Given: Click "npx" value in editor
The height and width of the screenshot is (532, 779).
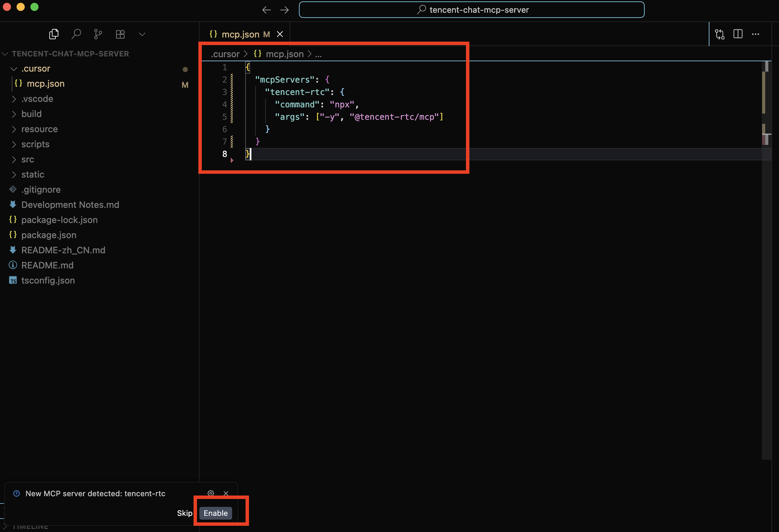Looking at the screenshot, I should (x=342, y=104).
